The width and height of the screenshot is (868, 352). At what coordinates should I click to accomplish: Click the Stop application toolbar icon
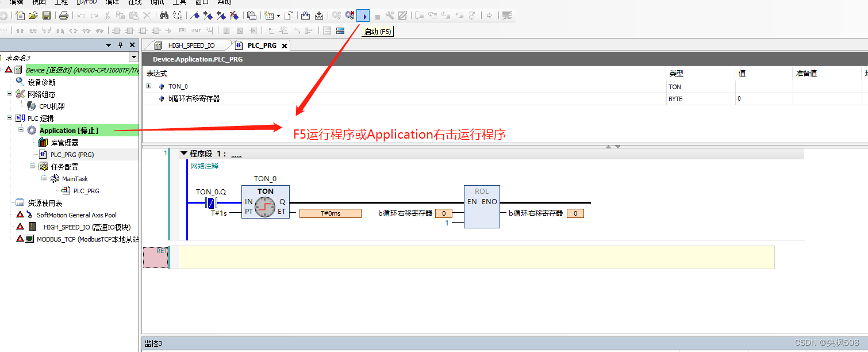pos(377,17)
